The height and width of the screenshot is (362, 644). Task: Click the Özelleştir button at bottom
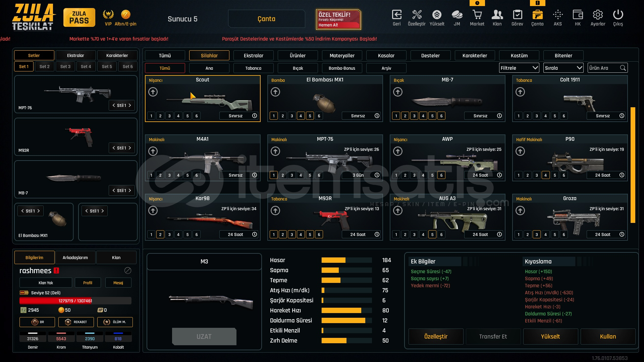point(436,337)
